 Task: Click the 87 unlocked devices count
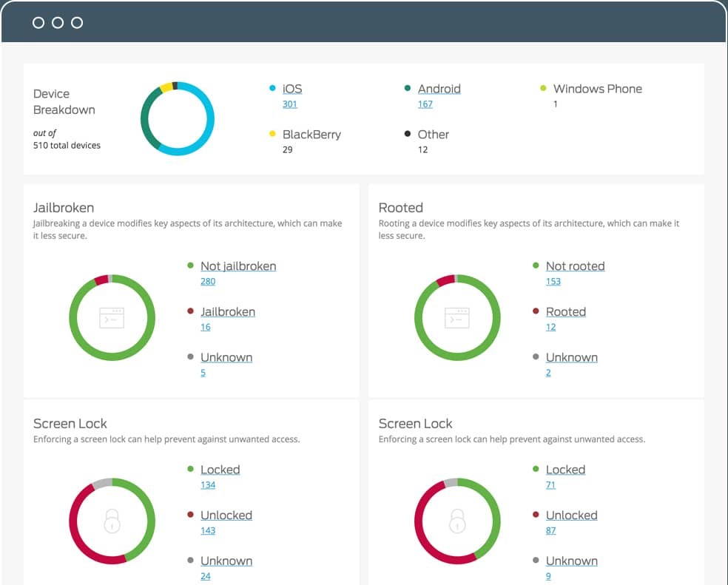coord(551,531)
